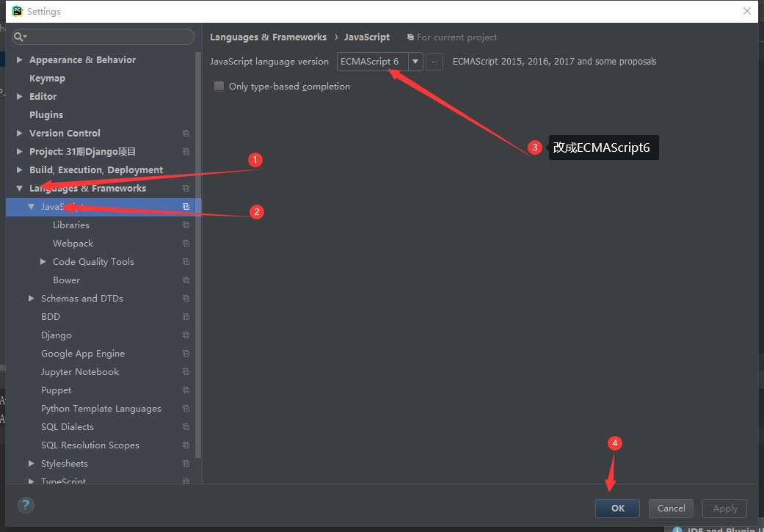Select Libraries under JavaScript

point(71,225)
